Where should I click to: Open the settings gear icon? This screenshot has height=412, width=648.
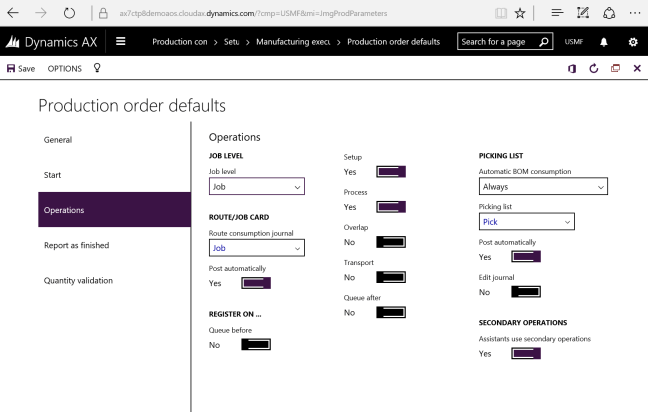point(632,42)
